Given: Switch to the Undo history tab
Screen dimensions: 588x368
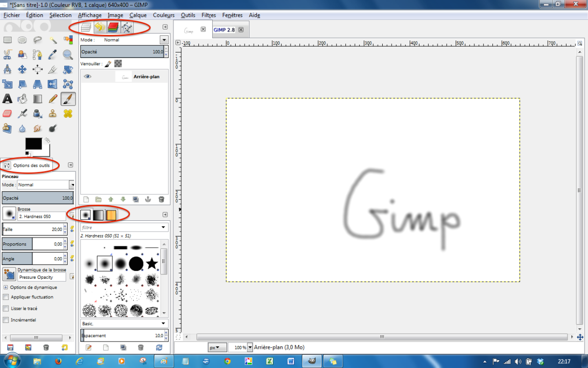Looking at the screenshot, I should click(x=100, y=27).
